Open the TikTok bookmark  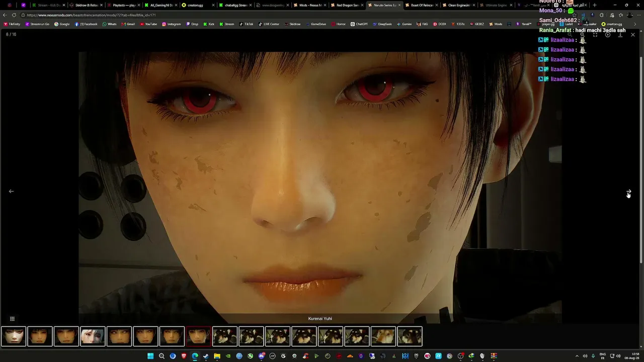[x=246, y=24]
